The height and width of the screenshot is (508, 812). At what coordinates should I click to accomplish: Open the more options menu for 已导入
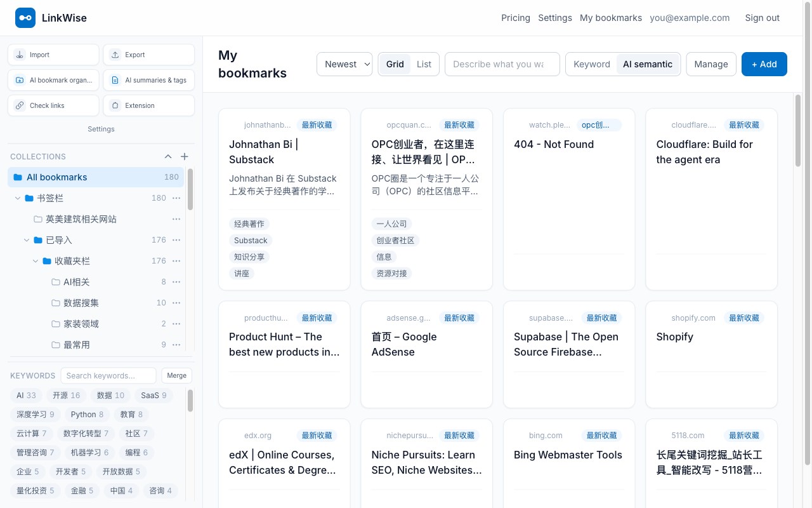click(176, 240)
